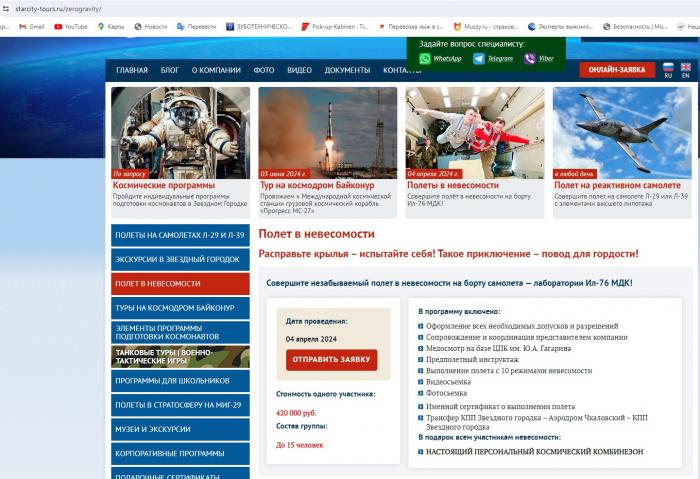This screenshot has width=700, height=479.
Task: Contact specialist via Telegram icon
Action: [x=479, y=58]
